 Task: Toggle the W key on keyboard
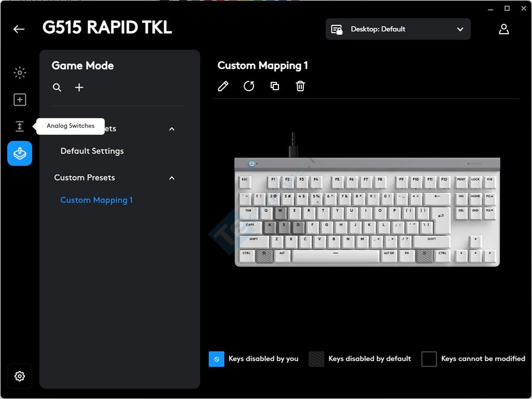[281, 211]
